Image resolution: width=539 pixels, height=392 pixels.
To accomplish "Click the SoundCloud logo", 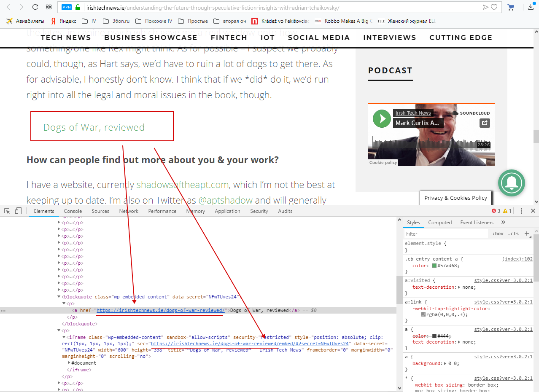I will pyautogui.click(x=471, y=113).
